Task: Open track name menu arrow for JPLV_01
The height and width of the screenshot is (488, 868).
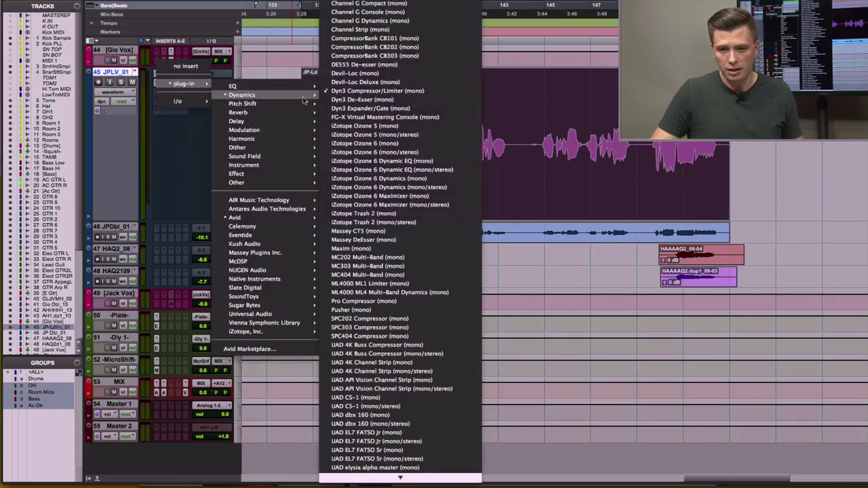Action: point(134,72)
